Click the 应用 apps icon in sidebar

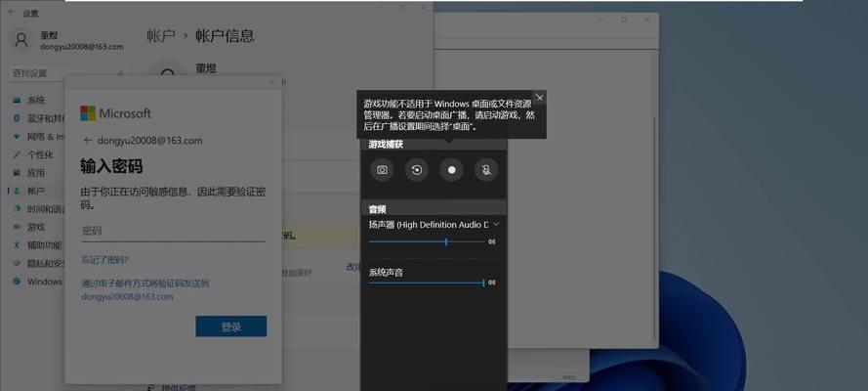click(x=17, y=173)
